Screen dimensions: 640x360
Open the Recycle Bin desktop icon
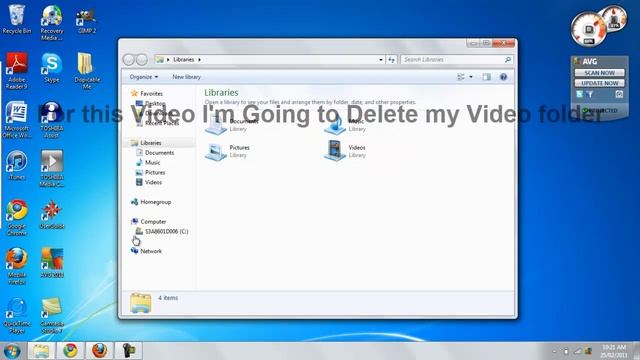(x=16, y=19)
